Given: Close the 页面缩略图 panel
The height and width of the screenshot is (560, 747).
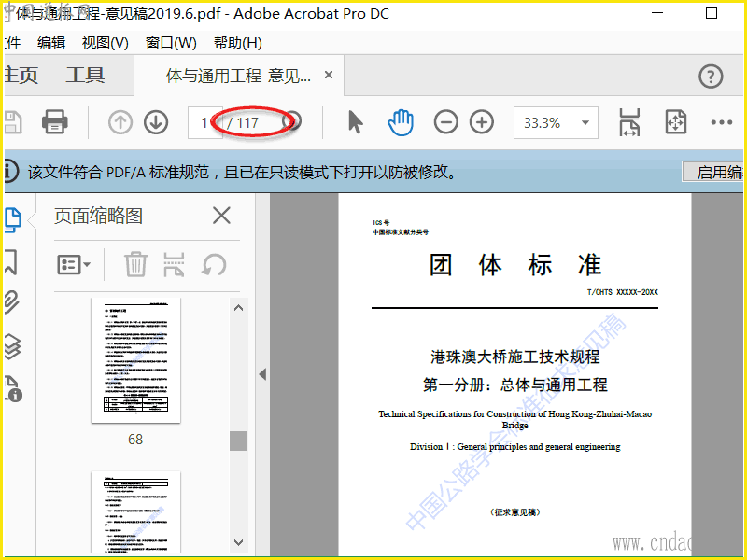Looking at the screenshot, I should (221, 216).
